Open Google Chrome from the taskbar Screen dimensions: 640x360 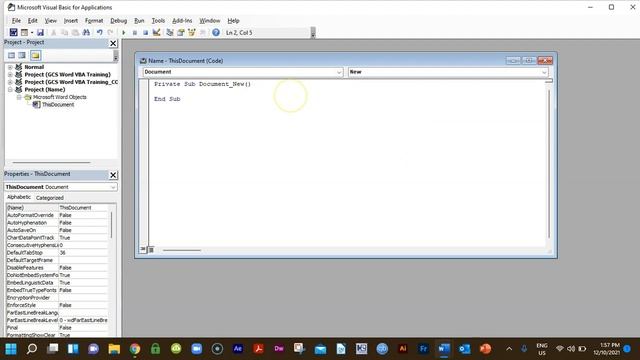(x=135, y=349)
